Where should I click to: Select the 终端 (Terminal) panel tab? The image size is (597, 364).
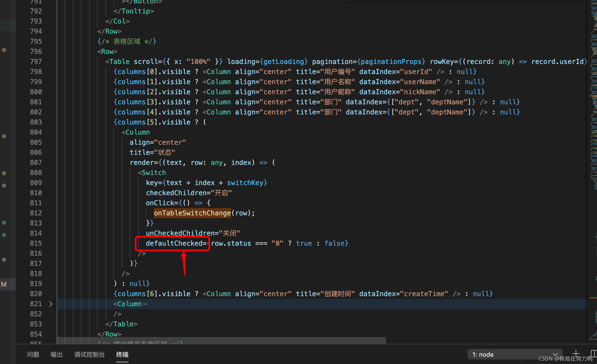click(x=122, y=354)
